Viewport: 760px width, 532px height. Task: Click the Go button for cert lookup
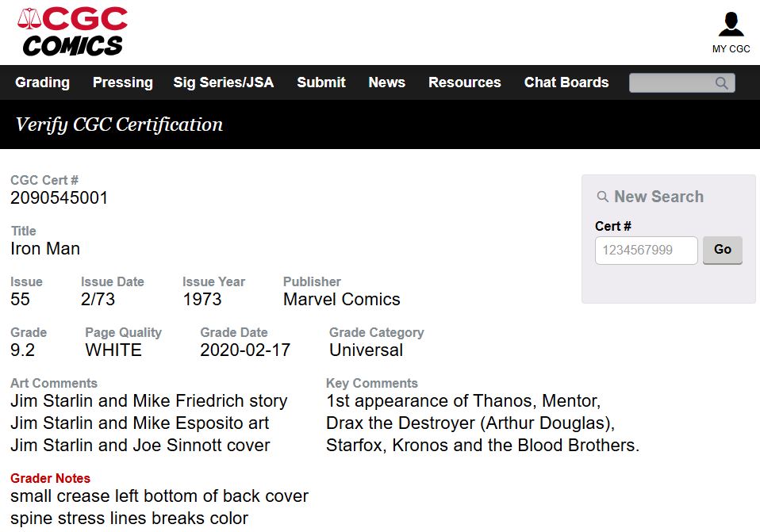[722, 250]
